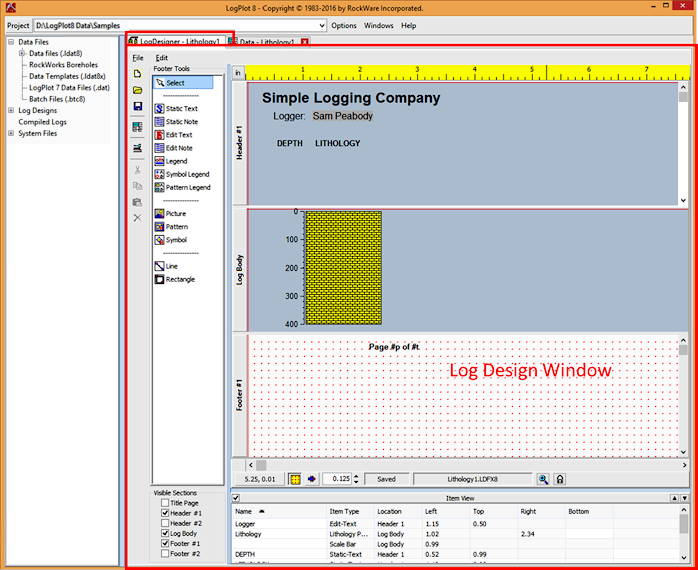This screenshot has width=698, height=570.
Task: Switch to the Data - Lithology1 tab
Action: (266, 42)
